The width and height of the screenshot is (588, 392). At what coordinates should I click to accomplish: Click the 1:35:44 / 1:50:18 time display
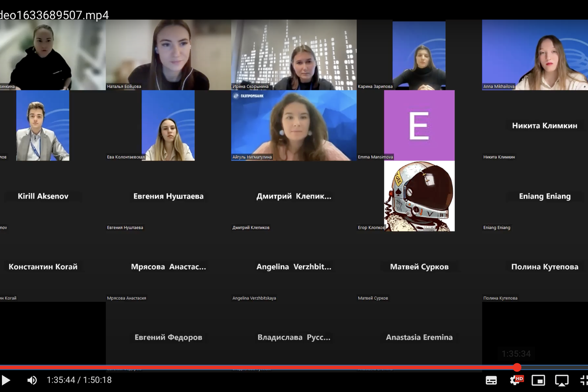pyautogui.click(x=79, y=380)
